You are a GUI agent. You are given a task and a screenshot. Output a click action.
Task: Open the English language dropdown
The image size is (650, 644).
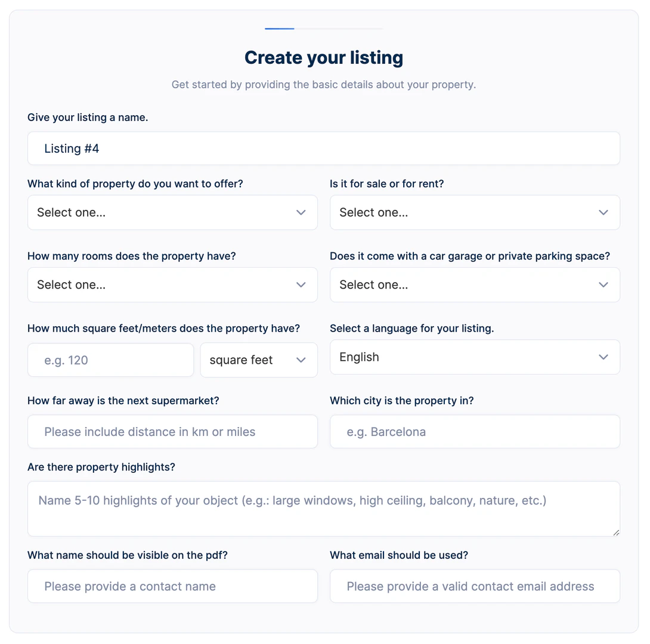(x=475, y=357)
